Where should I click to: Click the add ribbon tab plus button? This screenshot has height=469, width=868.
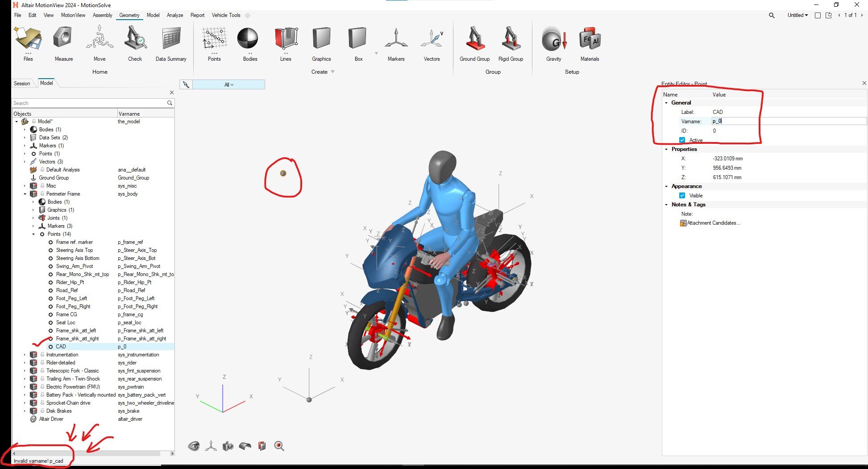(248, 16)
